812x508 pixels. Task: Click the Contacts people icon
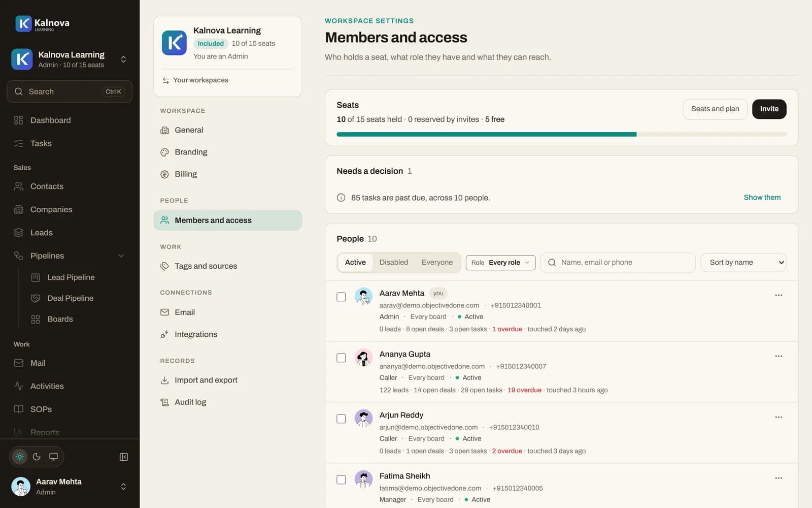19,186
